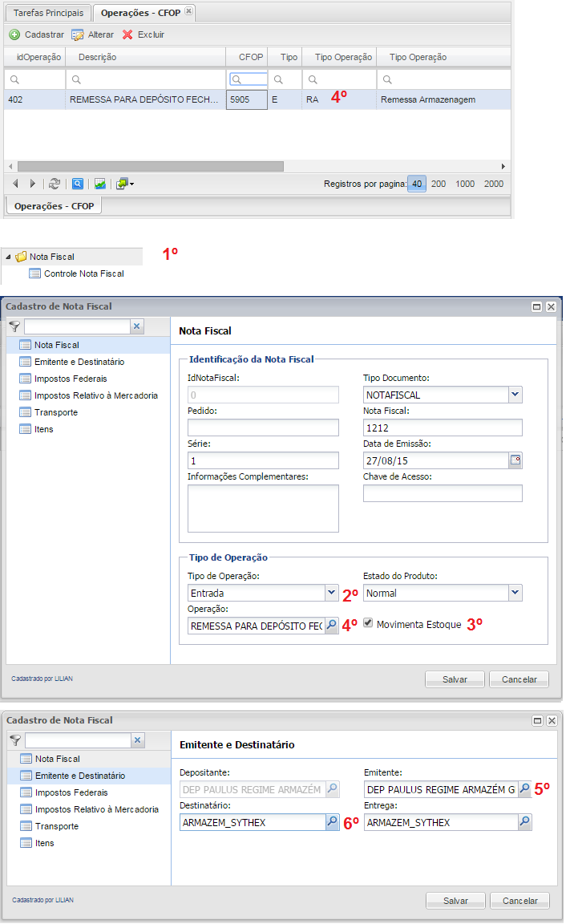Click the Cadastrar button in CFOP toolbar

pyautogui.click(x=37, y=34)
